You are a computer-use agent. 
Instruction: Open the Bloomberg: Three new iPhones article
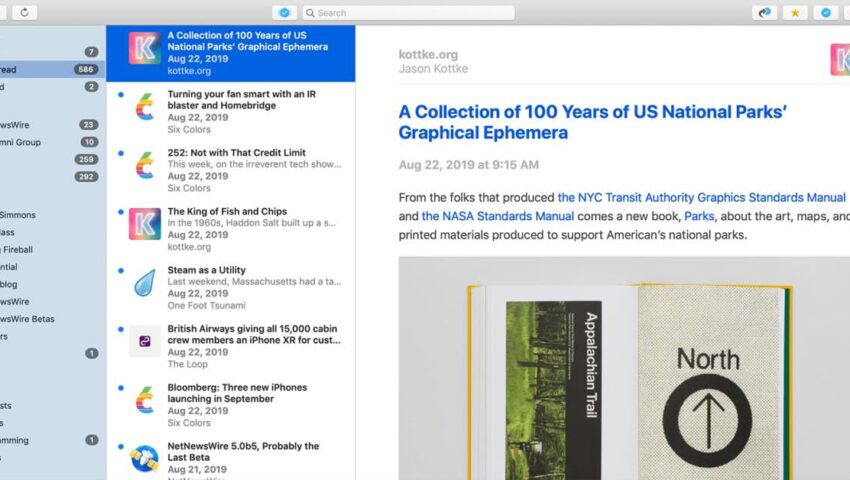231,404
